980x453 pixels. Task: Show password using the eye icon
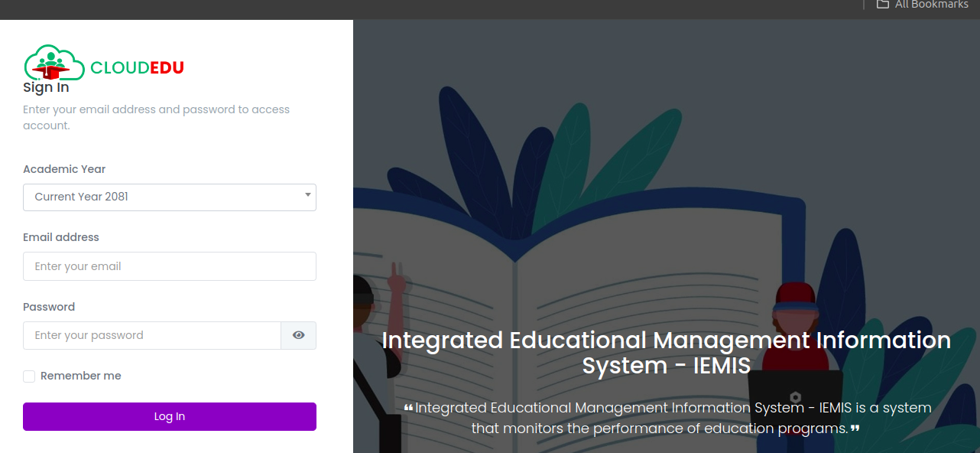pos(298,335)
